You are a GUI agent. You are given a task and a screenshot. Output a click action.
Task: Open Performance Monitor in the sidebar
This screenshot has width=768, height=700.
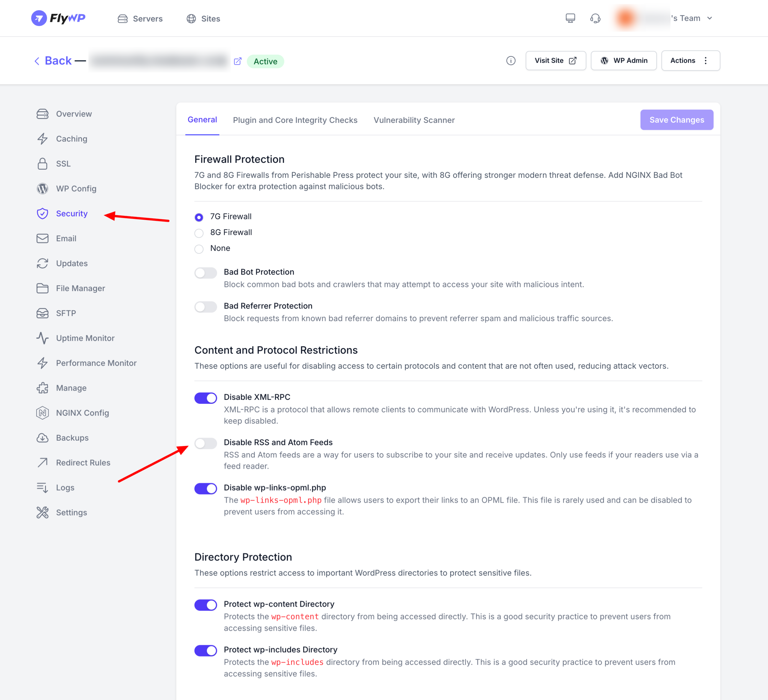(86, 363)
